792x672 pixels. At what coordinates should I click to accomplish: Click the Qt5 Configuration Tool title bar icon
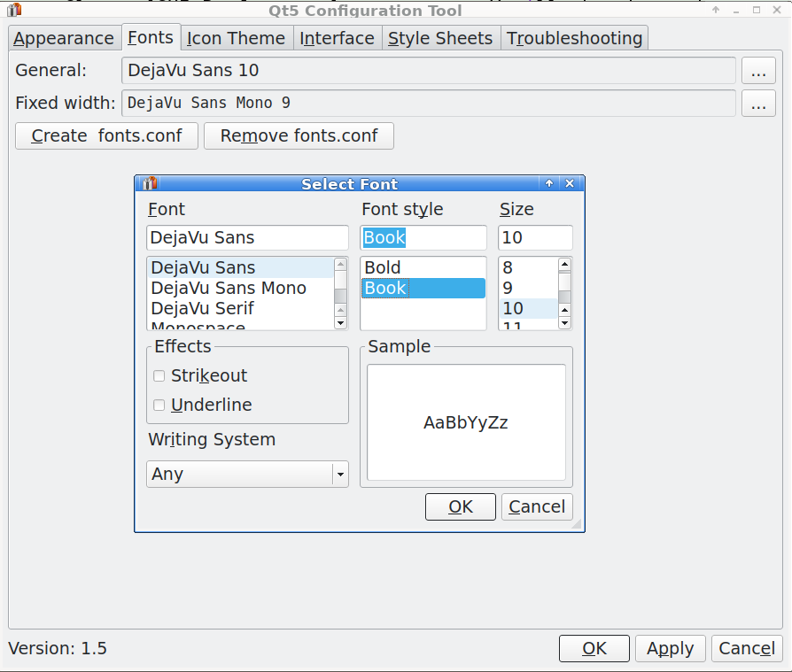point(12,10)
